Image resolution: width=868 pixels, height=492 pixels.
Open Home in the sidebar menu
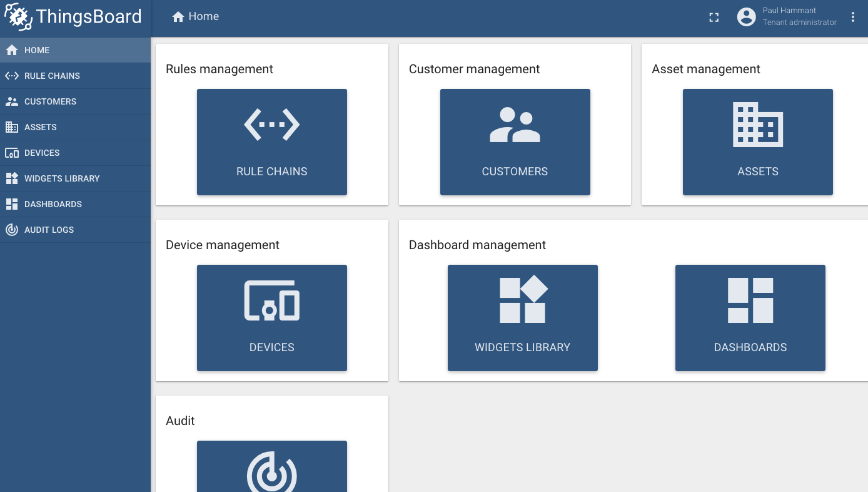coord(75,50)
